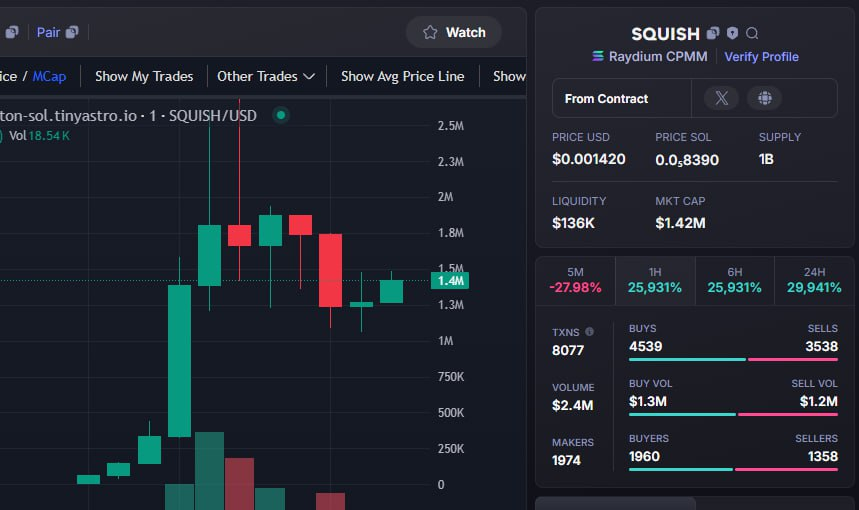Image resolution: width=859 pixels, height=510 pixels.
Task: Click the SELLERS count 1358
Action: [x=823, y=456]
